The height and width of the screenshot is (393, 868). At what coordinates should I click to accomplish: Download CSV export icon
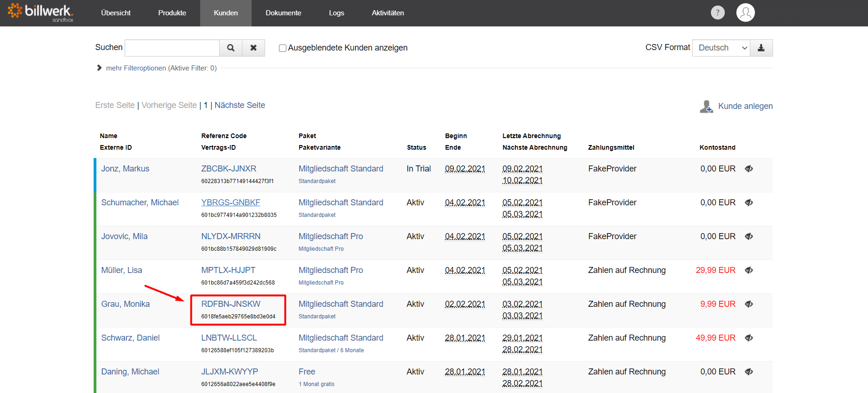pos(761,48)
